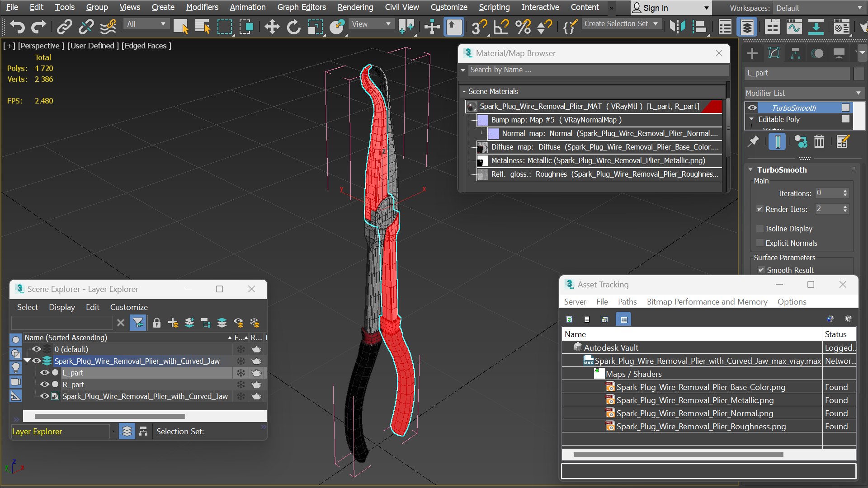Click the Search by Name field
This screenshot has height=488, width=868.
[x=598, y=70]
